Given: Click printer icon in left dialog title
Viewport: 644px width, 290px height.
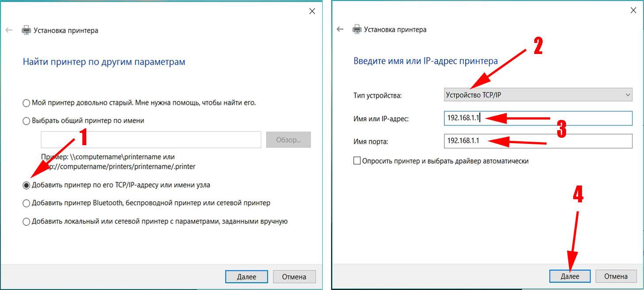Looking at the screenshot, I should [x=26, y=31].
